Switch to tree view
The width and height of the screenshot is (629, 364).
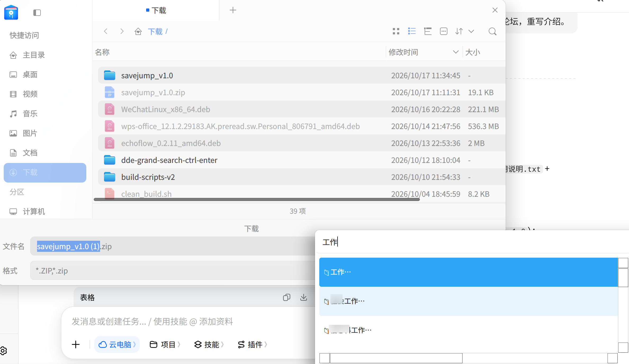(428, 31)
